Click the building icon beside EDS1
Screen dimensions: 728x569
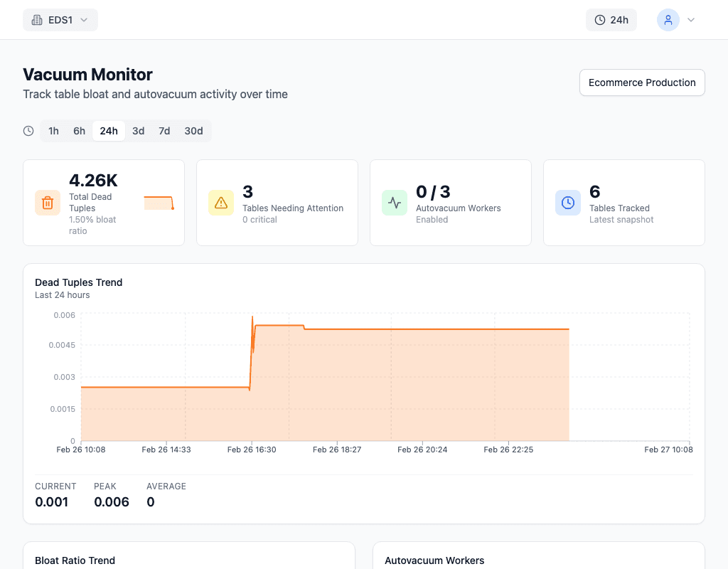pyautogui.click(x=37, y=20)
